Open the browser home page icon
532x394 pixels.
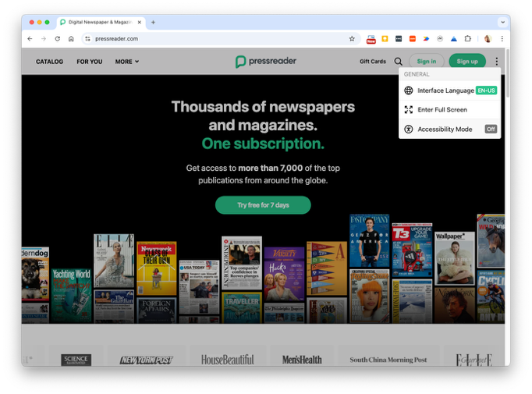71,39
